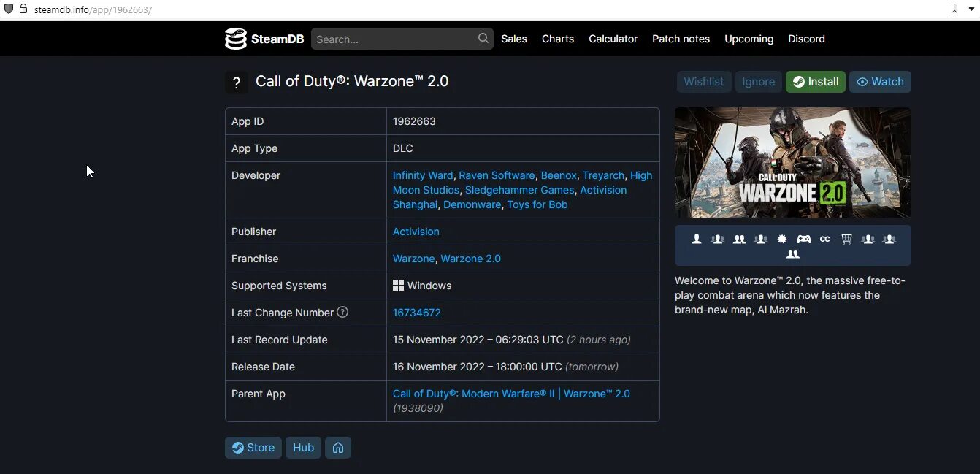
Task: Select the App ID value 1962663
Action: point(414,121)
